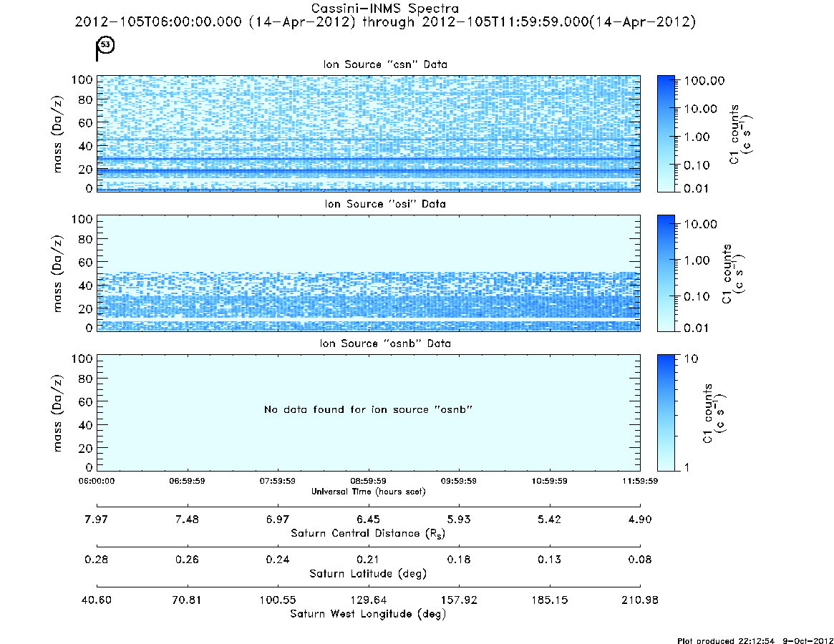Click the 0.24 latitude value
This screenshot has width=834, height=644.
[x=278, y=560]
